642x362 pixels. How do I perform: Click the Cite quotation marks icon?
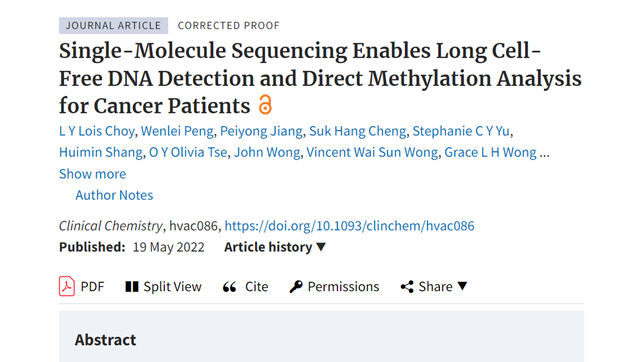click(230, 287)
